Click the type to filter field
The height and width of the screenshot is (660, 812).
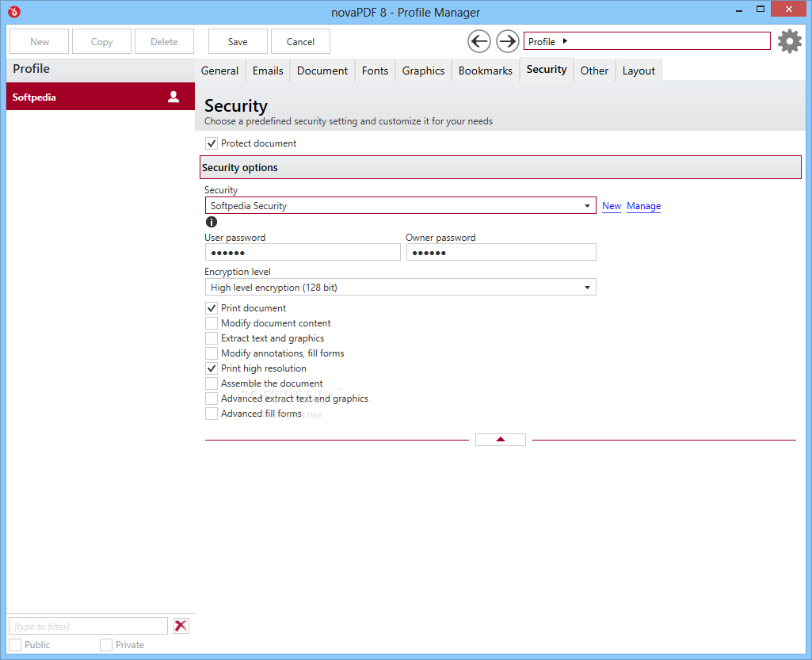coord(89,626)
